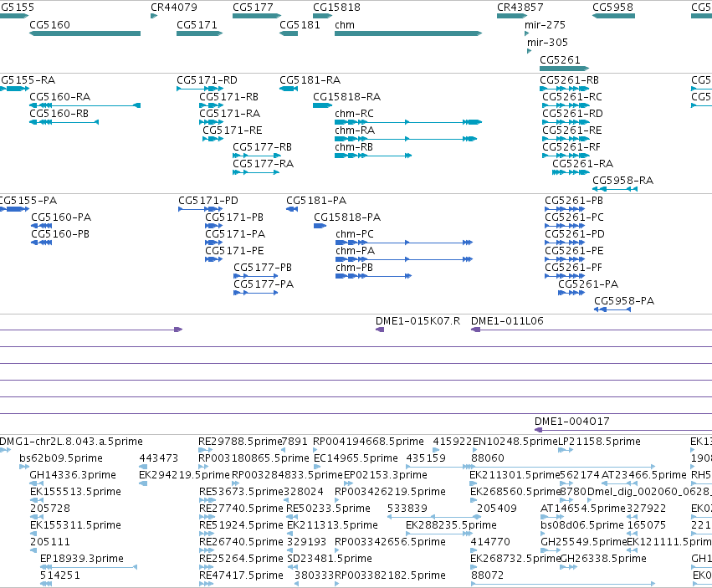
Task: Click EST EK294219.5prime
Action: tap(143, 483)
